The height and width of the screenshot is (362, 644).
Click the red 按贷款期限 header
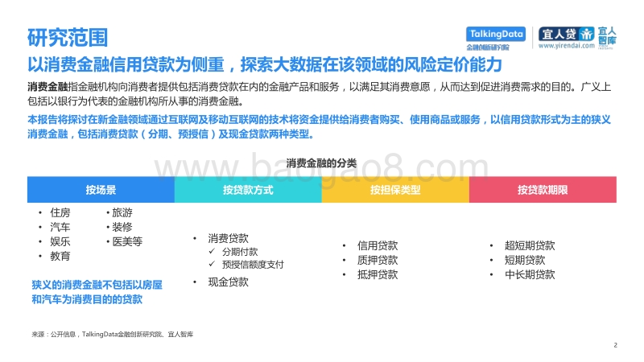tap(543, 190)
